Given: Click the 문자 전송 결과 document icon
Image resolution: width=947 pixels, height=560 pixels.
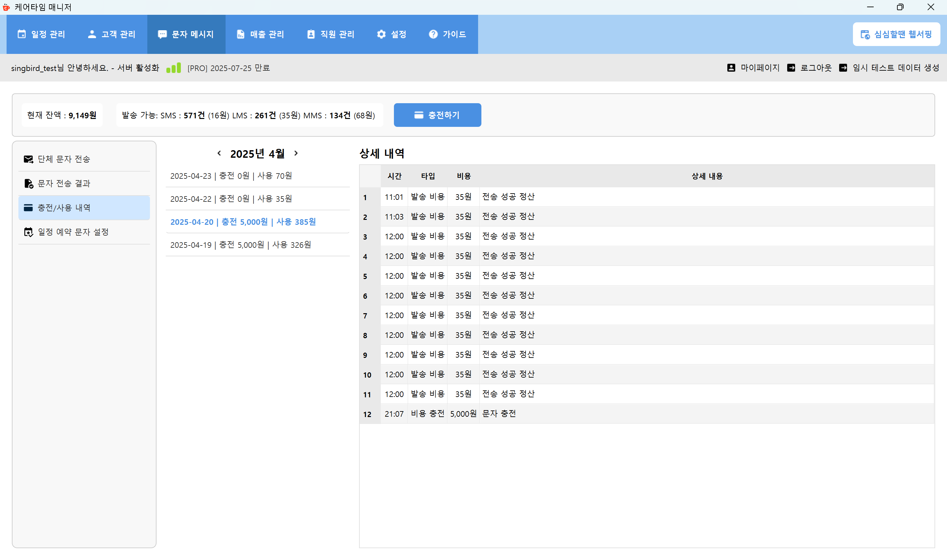Looking at the screenshot, I should coord(29,183).
